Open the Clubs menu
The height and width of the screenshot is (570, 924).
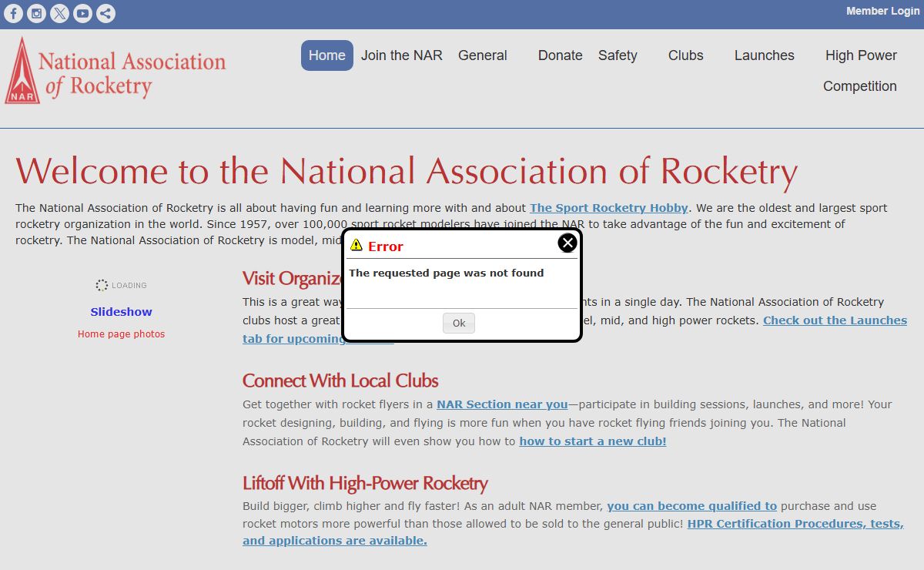coord(686,55)
